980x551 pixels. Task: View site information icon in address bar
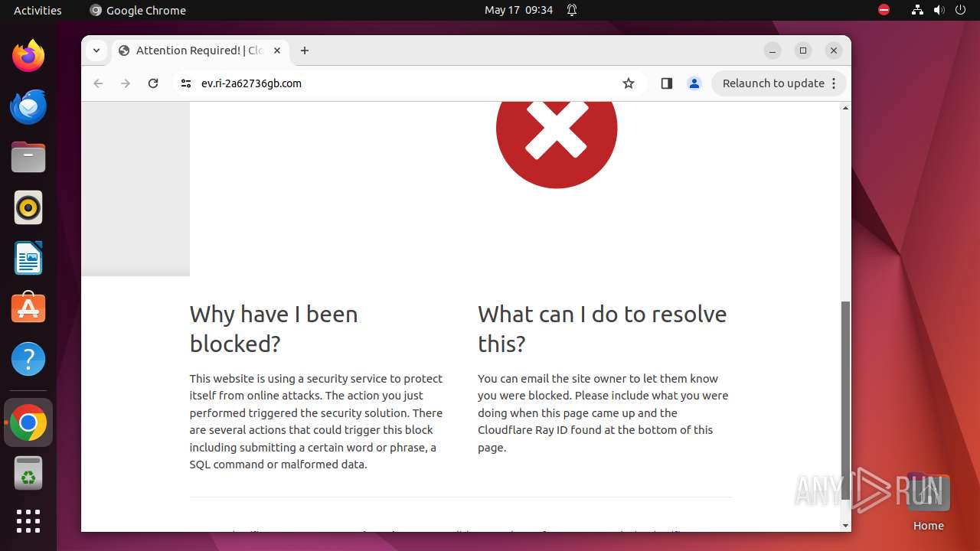[x=186, y=83]
